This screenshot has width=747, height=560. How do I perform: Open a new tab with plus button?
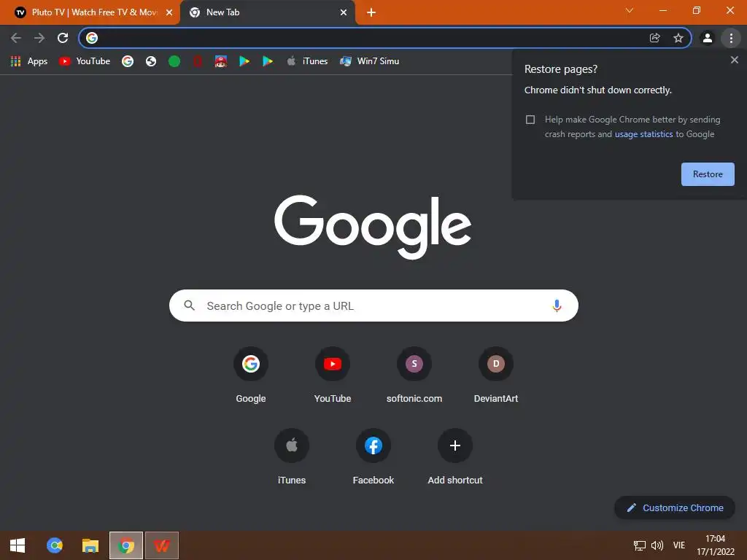(371, 12)
